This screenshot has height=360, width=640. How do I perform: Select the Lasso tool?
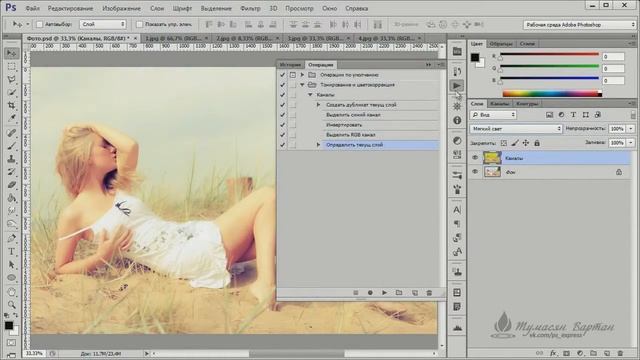click(x=11, y=79)
